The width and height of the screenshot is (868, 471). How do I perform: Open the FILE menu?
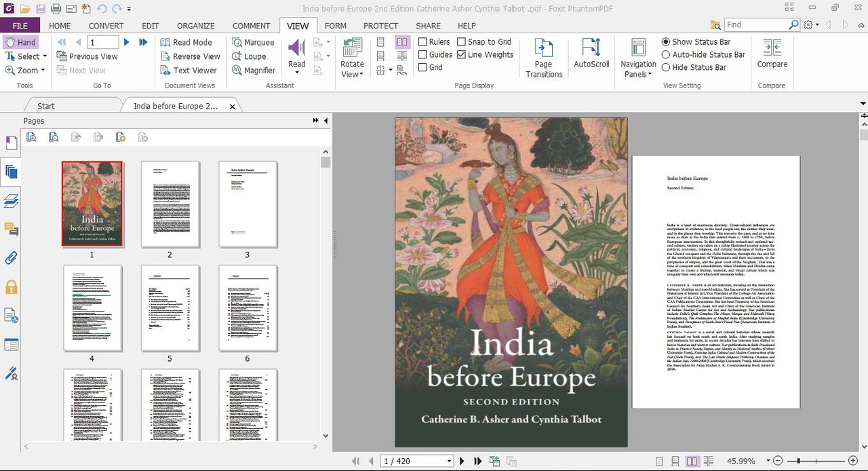(20, 26)
